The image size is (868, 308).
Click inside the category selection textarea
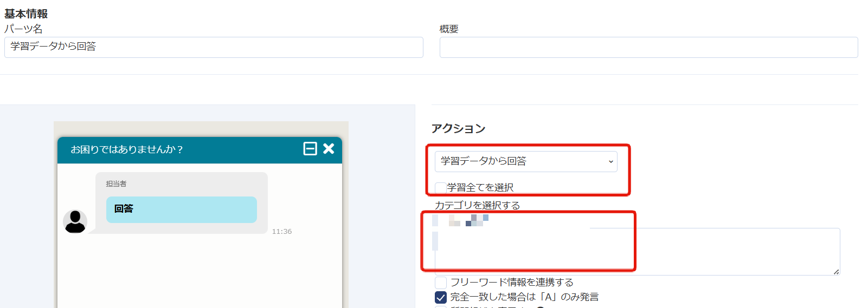pos(637,252)
